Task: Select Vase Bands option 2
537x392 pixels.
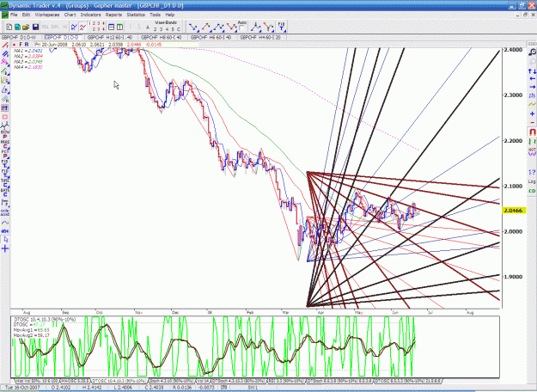Action: 156,29
